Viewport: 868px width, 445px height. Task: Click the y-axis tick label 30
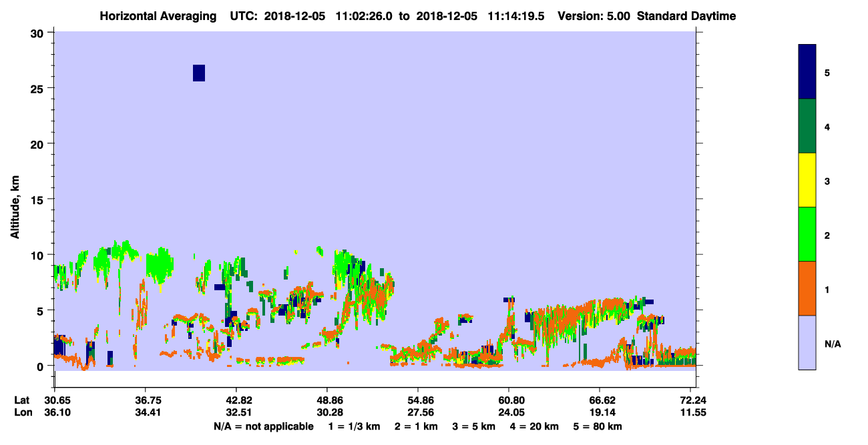(x=38, y=33)
